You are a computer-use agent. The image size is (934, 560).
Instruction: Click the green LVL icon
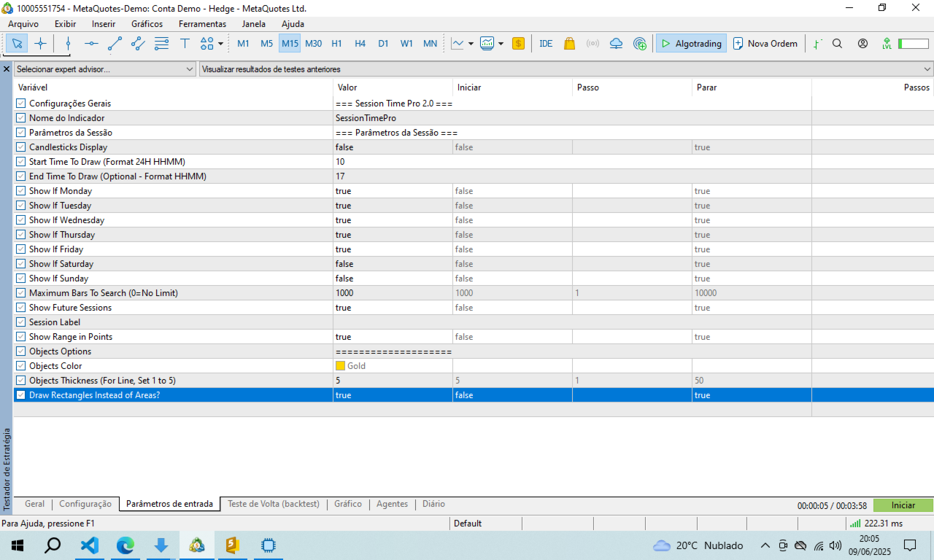887,44
